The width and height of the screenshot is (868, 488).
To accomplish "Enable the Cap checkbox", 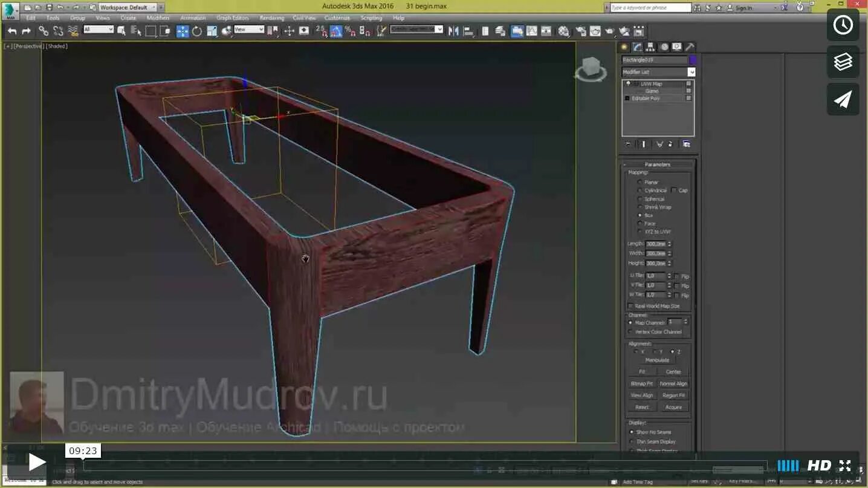I will [x=674, y=190].
